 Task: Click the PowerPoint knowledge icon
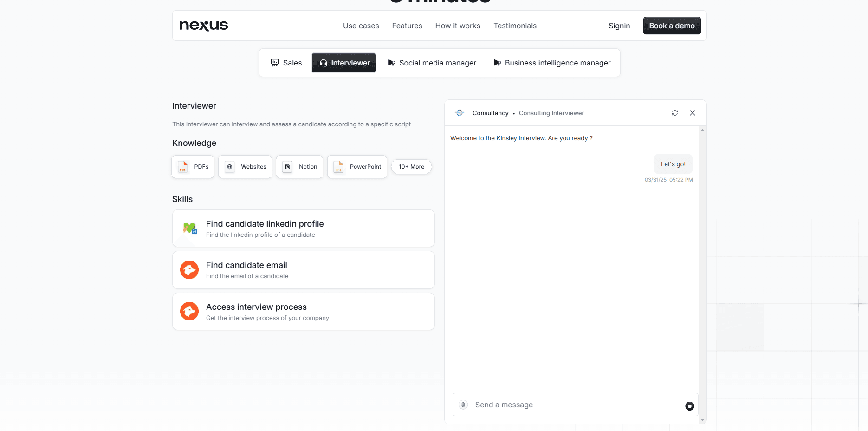tap(338, 167)
